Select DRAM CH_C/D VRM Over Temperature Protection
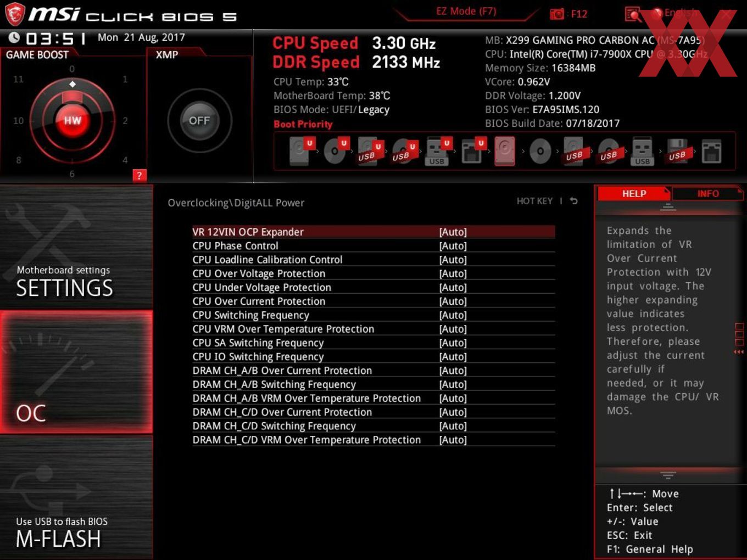 374,440
